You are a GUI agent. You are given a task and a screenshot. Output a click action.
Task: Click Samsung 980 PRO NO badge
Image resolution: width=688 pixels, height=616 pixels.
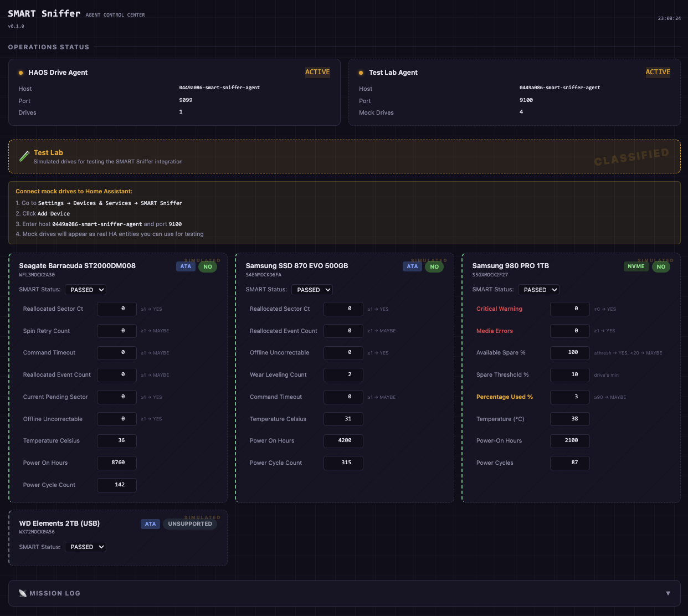pos(661,266)
